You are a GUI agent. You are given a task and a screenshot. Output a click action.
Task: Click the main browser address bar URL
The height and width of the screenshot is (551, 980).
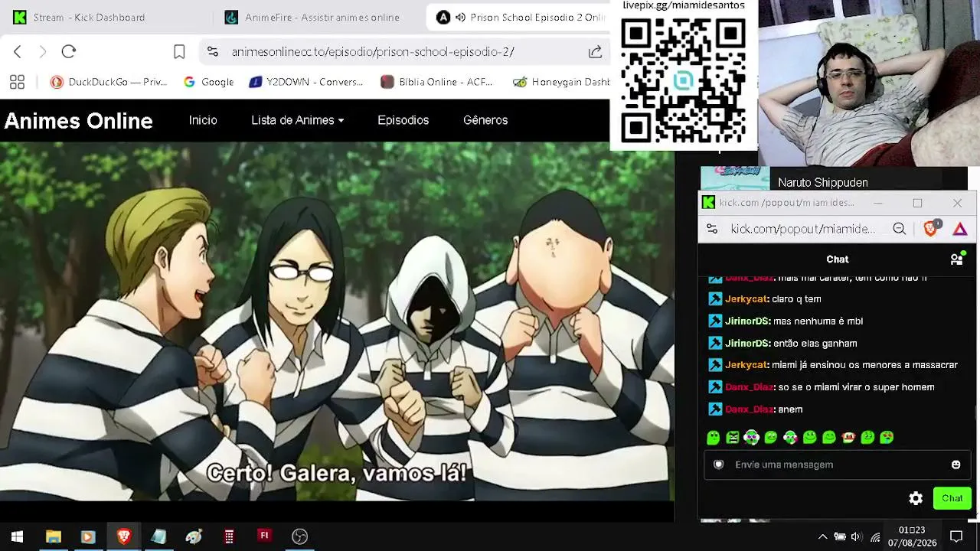click(373, 51)
